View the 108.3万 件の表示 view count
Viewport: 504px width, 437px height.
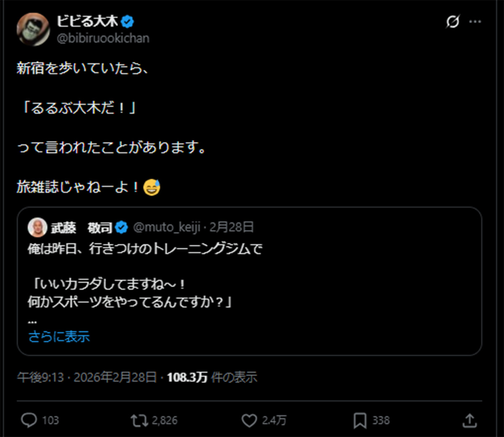point(212,377)
